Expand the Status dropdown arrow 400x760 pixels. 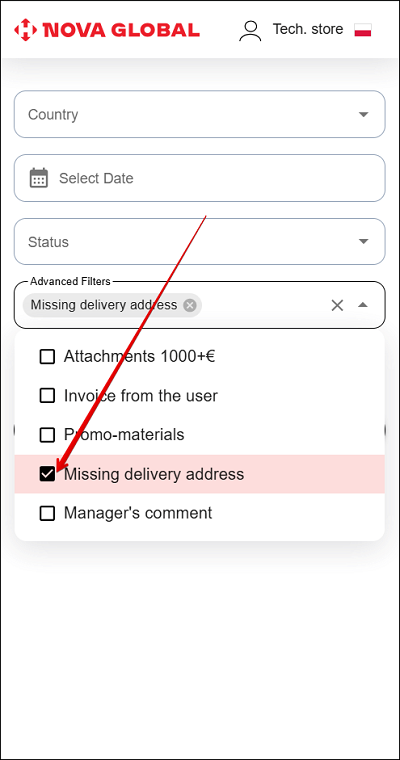coord(363,241)
